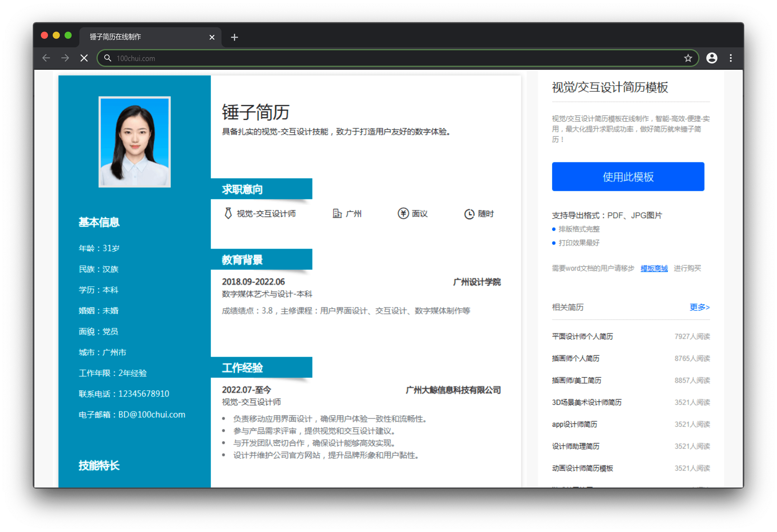Select the 锤子简历在线制作 tab
This screenshot has width=777, height=532.
click(150, 37)
